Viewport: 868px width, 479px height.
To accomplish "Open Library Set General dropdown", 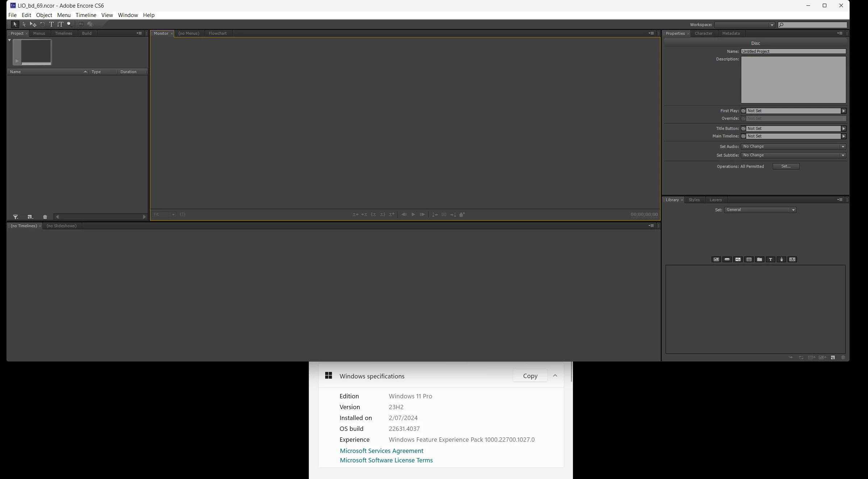I will pos(760,210).
